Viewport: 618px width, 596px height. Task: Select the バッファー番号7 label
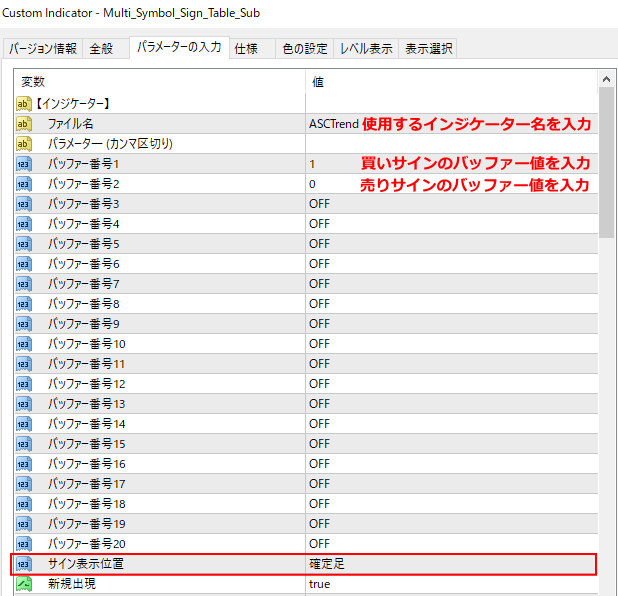(x=84, y=284)
